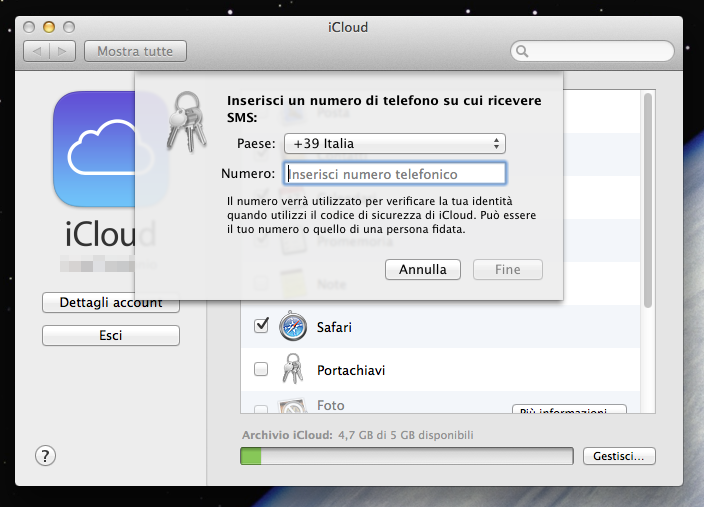Screen dimensions: 704x507
Task: Click the iCloud storage usage bar
Action: (407, 456)
